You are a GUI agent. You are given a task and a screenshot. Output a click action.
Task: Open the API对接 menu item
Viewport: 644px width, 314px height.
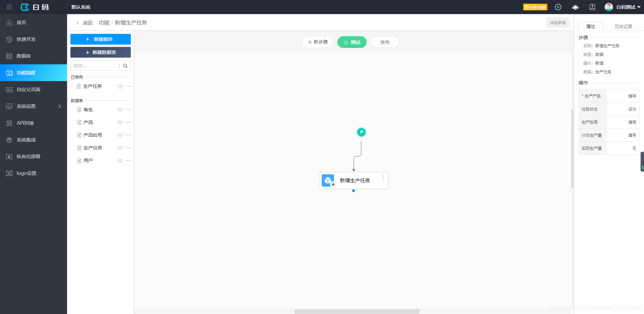pyautogui.click(x=34, y=123)
